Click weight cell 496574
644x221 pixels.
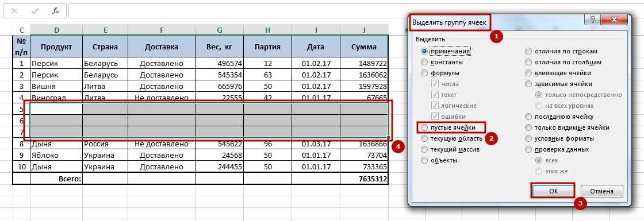coord(219,64)
